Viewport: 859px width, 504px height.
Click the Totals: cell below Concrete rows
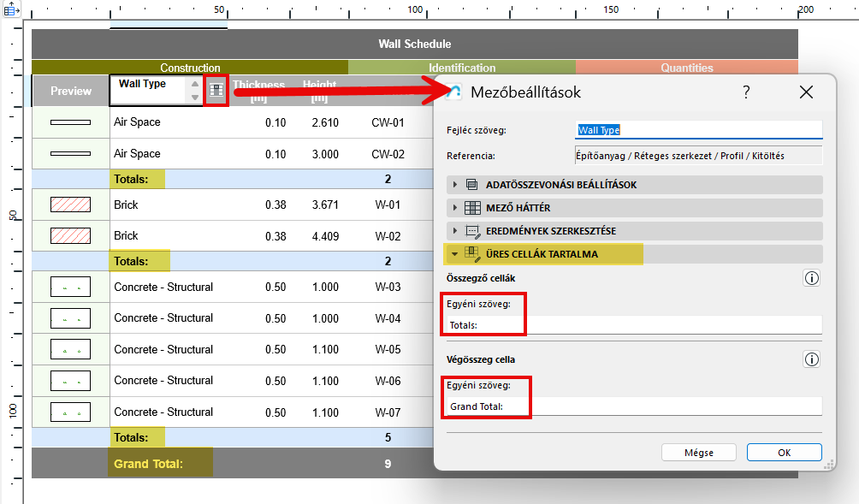coord(131,438)
